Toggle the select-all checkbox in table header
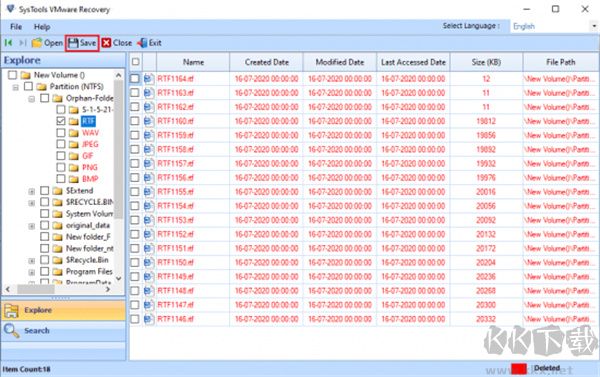Viewport: 600px width, 377px height. tap(135, 62)
